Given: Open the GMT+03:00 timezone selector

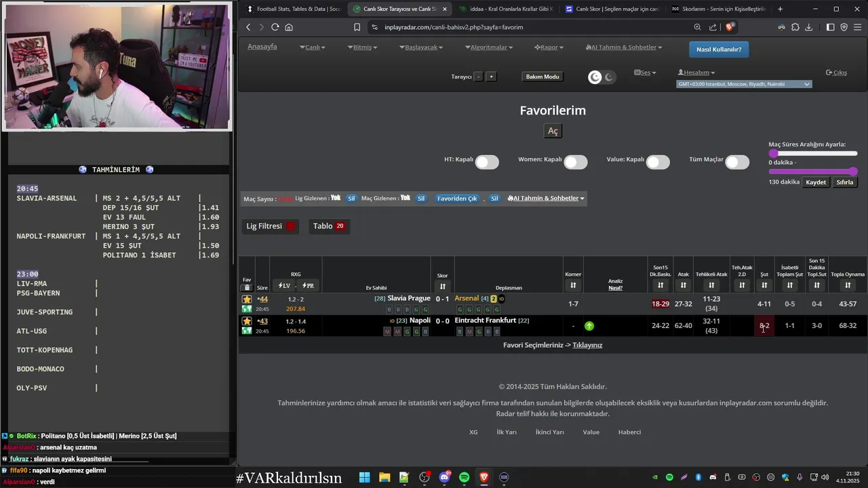Looking at the screenshot, I should pos(744,84).
